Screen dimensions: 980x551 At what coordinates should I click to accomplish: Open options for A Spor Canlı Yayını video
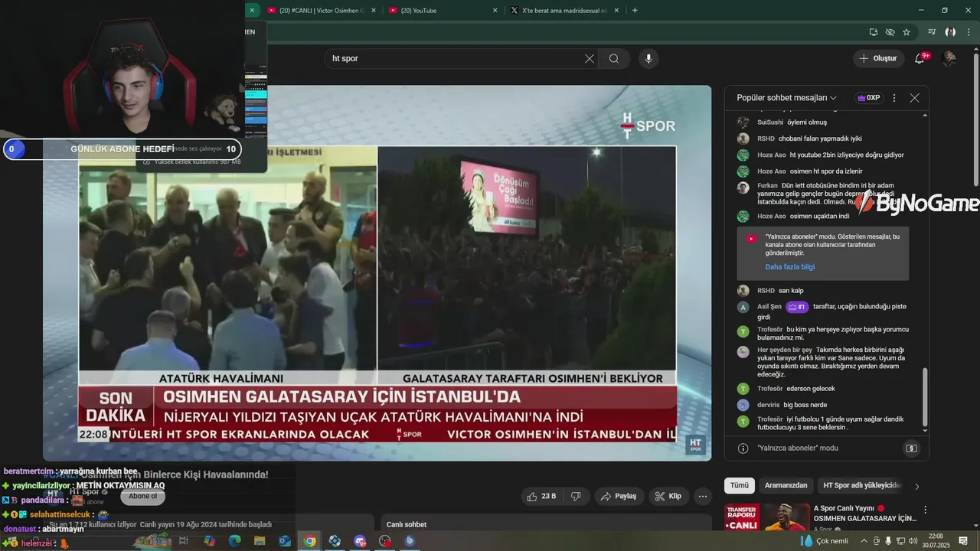pos(925,510)
